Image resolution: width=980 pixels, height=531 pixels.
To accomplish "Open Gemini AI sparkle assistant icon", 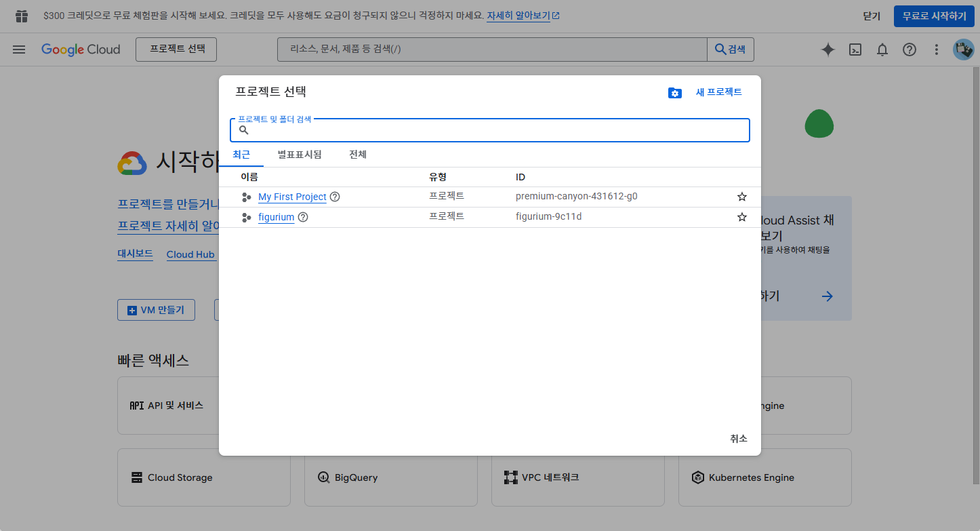I will click(x=828, y=50).
